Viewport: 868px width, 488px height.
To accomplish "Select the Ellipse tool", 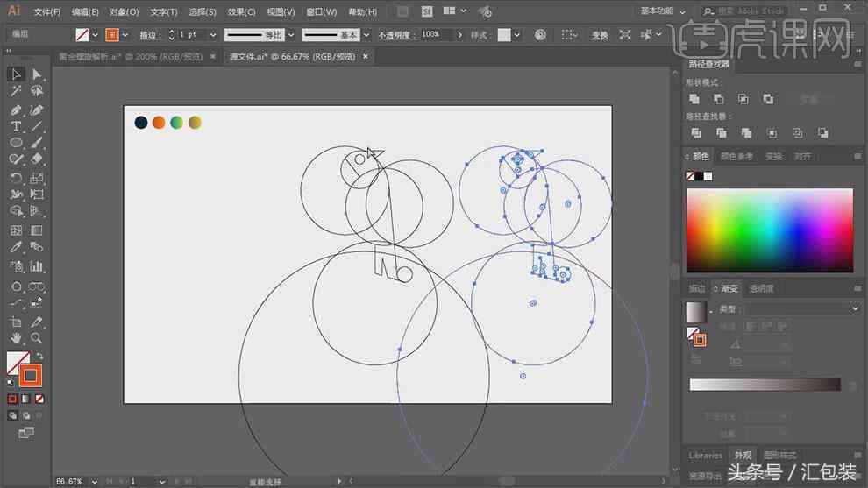I will click(16, 143).
